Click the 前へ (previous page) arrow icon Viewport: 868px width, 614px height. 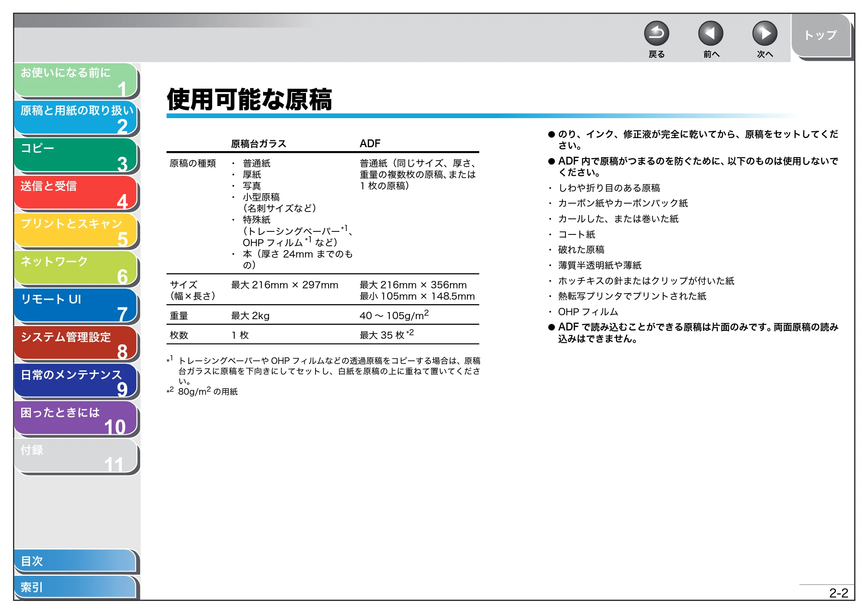[710, 33]
